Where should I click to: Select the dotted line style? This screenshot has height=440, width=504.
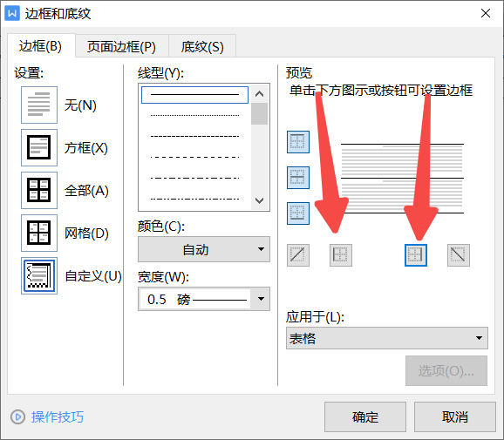[194, 115]
